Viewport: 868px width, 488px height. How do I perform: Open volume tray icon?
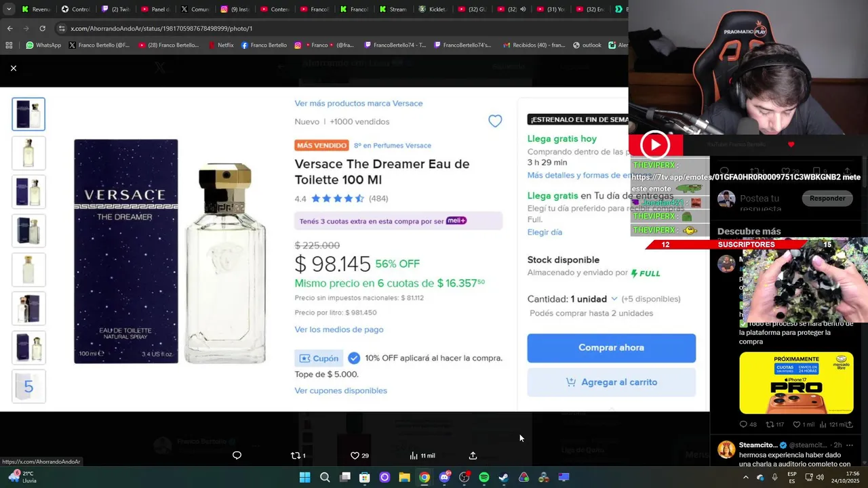point(819,477)
